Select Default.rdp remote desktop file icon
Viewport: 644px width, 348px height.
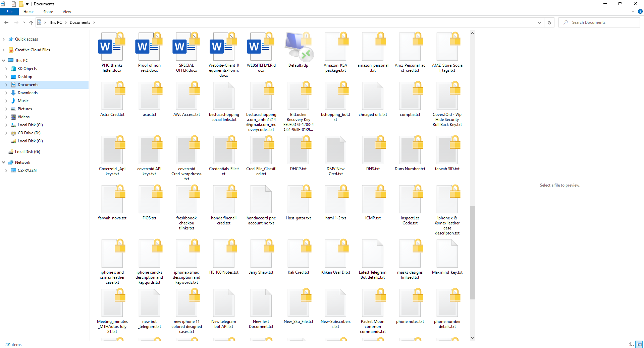298,47
